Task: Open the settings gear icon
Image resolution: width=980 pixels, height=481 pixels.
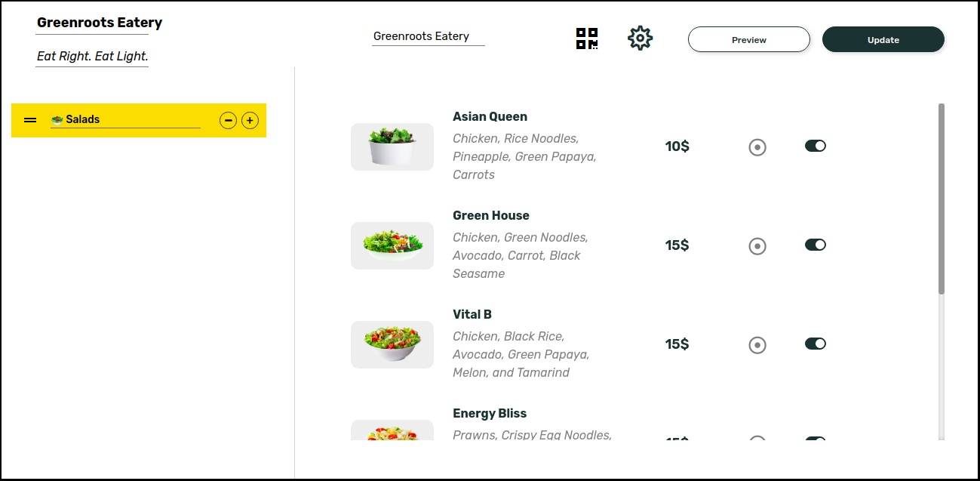Action: coord(639,38)
